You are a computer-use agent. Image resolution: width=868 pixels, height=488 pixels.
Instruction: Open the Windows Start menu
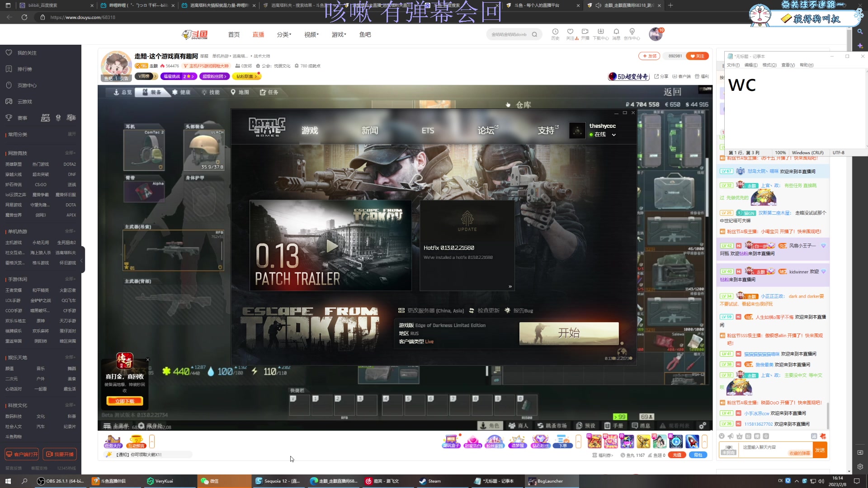(8, 481)
